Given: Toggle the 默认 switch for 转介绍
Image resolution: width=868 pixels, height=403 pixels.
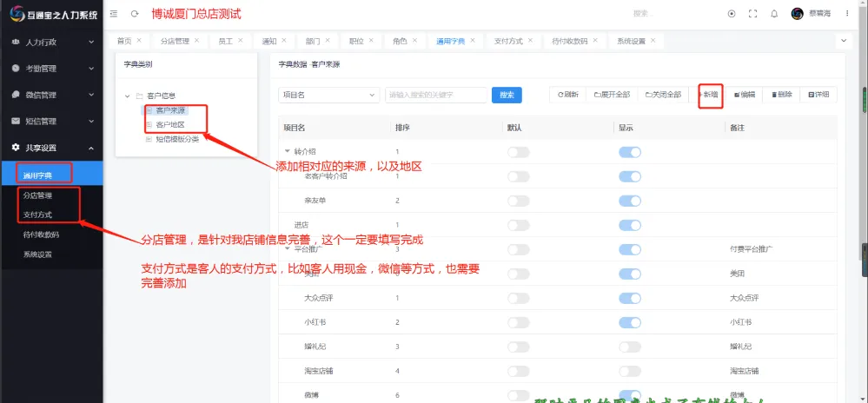Looking at the screenshot, I should click(x=518, y=152).
